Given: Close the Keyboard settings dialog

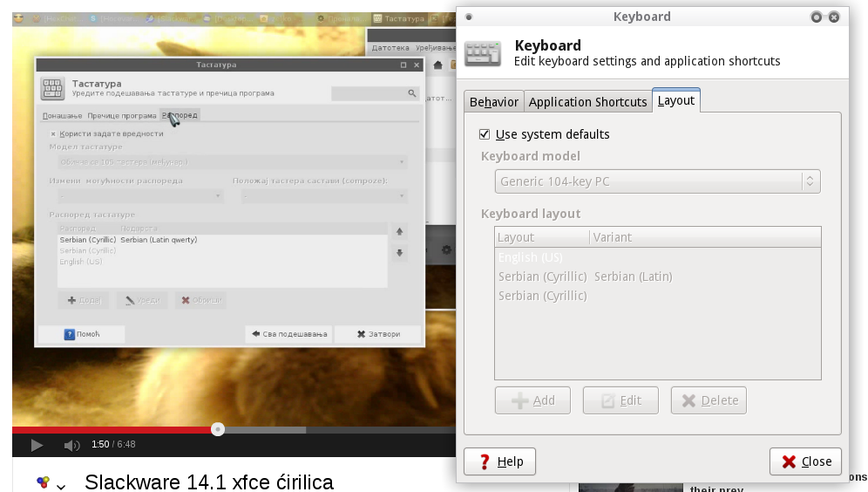Looking at the screenshot, I should pos(805,461).
